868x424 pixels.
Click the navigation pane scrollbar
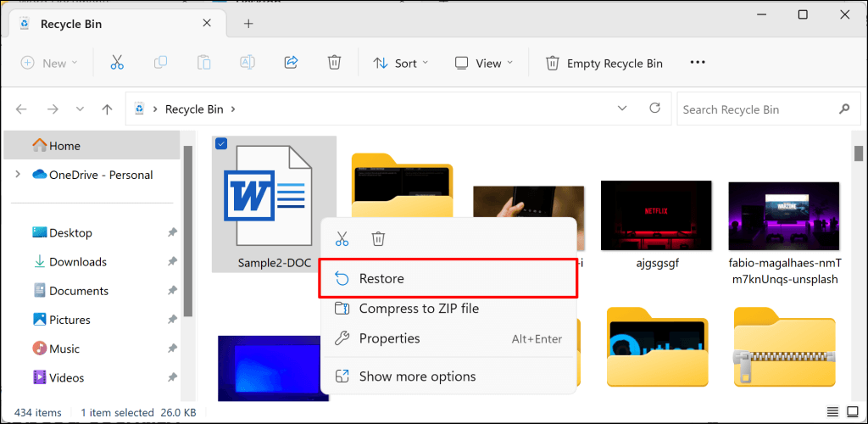coord(187,232)
